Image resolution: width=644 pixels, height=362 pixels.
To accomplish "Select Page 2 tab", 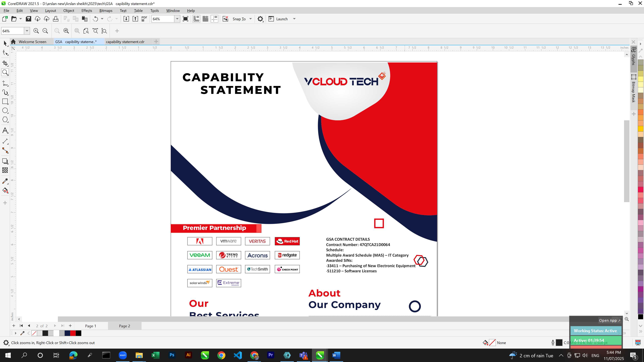I will (x=124, y=326).
